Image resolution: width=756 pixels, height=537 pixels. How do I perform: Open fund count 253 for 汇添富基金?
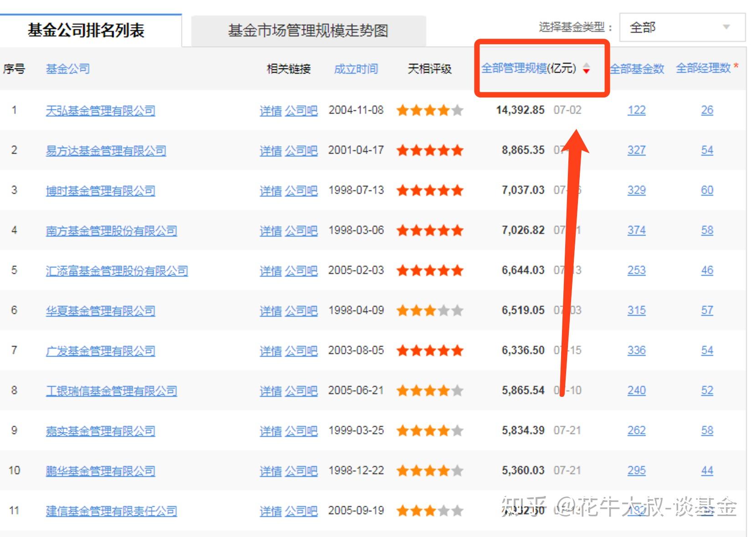[x=637, y=270]
